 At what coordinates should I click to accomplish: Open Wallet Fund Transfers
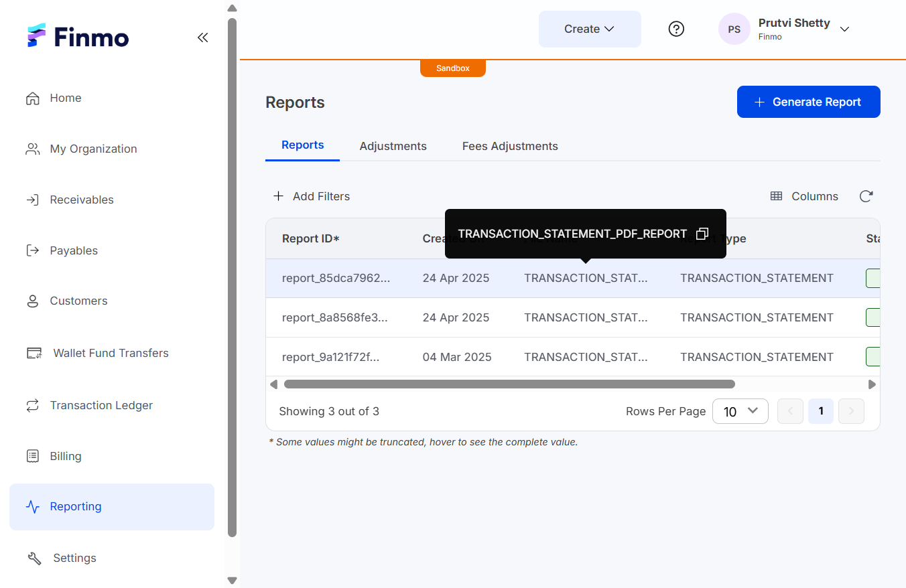click(x=97, y=353)
